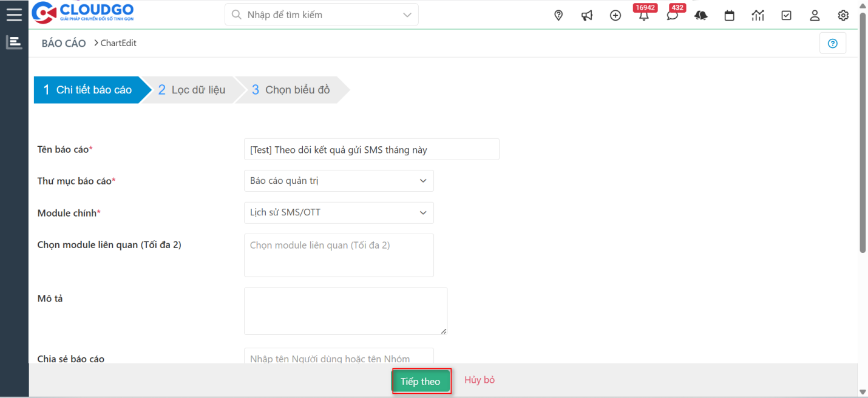868x398 pixels.
Task: Select the reports icon in the left sidebar
Action: coord(13,42)
